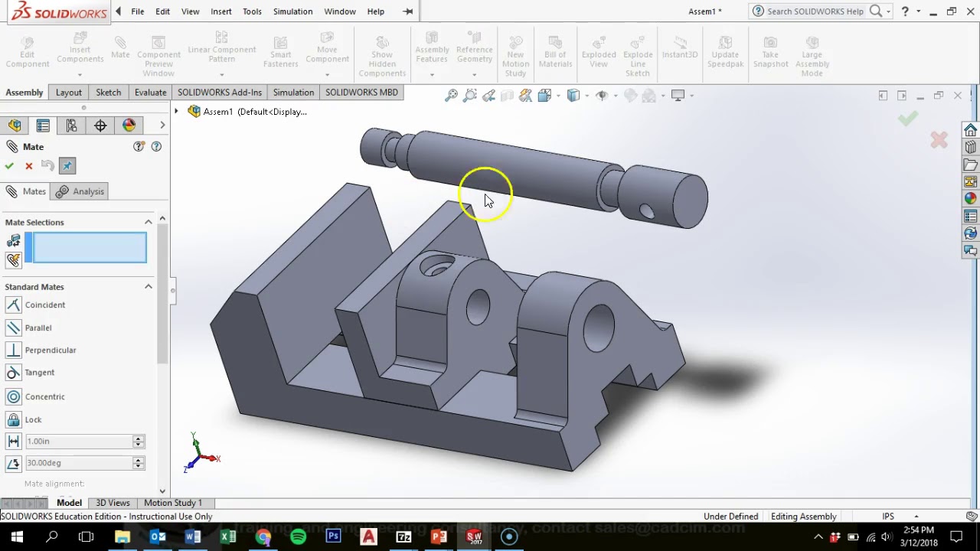The image size is (980, 551).
Task: Click Multiple mate mode icon
Action: click(x=13, y=259)
